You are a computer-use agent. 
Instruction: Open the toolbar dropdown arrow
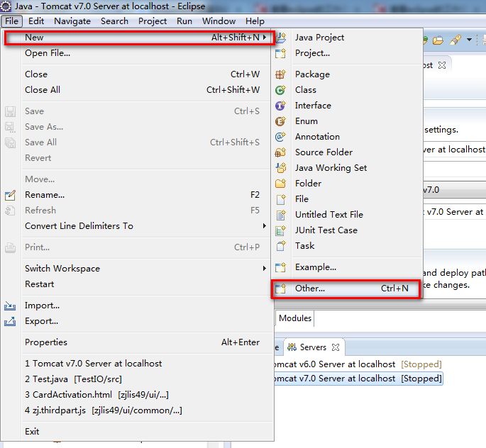click(x=469, y=40)
